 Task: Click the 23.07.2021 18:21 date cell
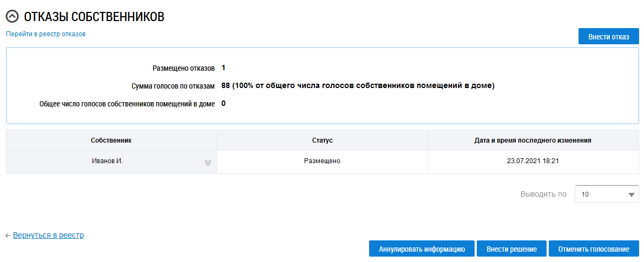tap(533, 161)
